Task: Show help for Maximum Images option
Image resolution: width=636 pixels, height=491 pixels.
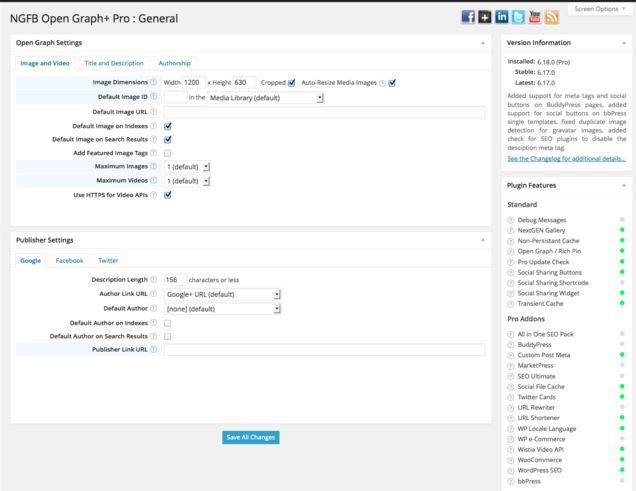Action: 153,166
